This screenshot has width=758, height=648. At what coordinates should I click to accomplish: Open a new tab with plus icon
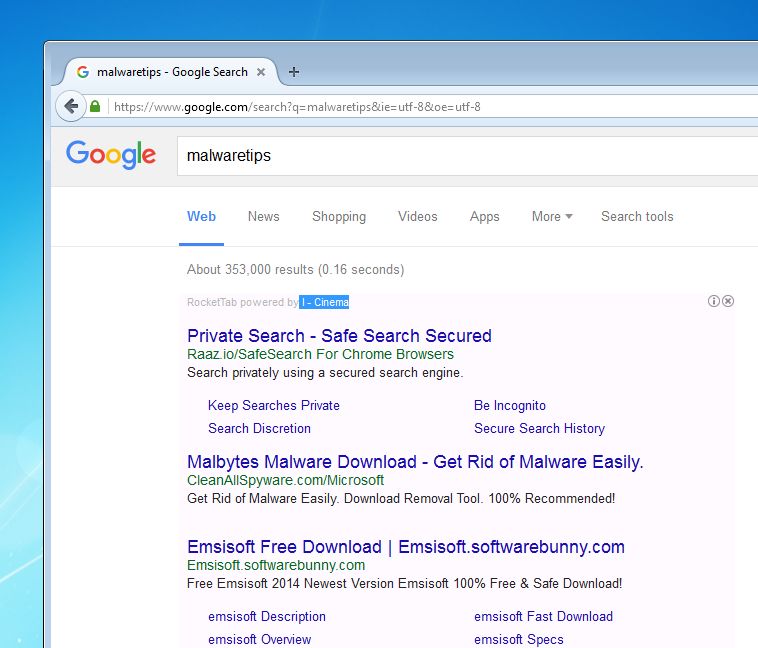[293, 72]
